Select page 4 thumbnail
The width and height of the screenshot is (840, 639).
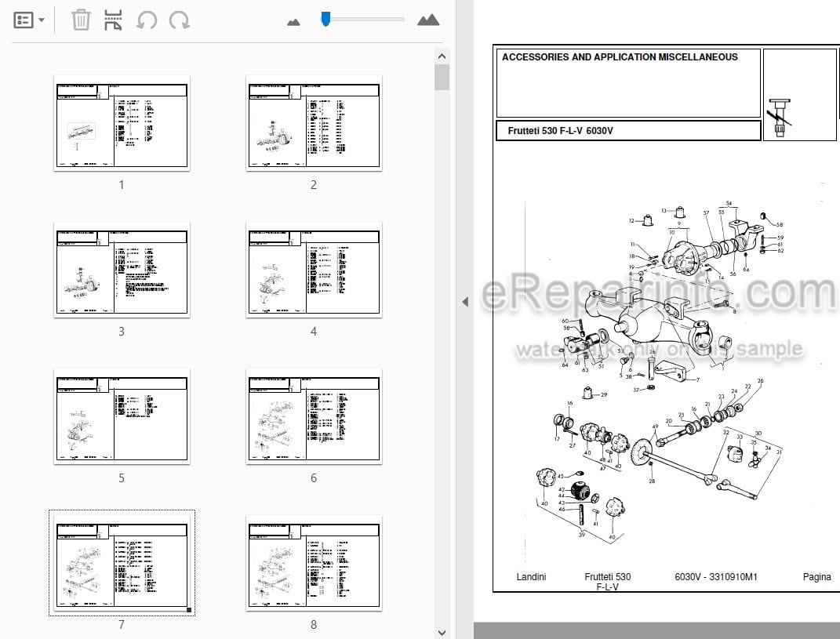314,270
